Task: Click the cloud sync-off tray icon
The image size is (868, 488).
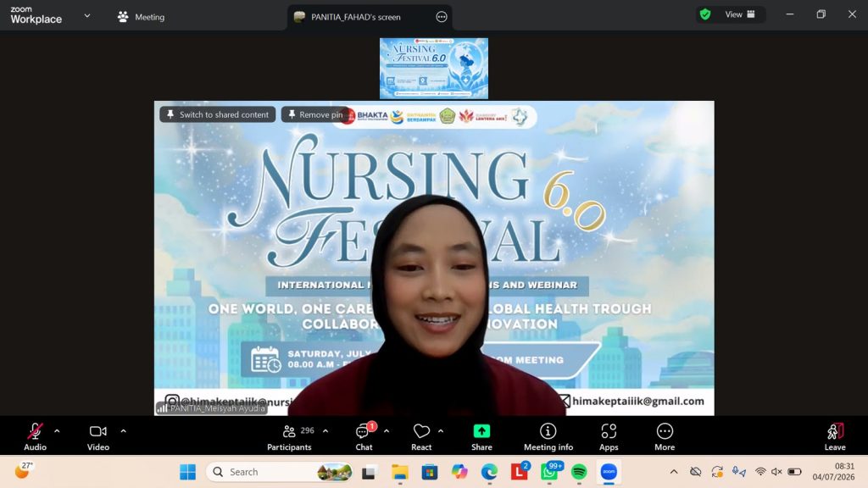Action: pyautogui.click(x=696, y=472)
